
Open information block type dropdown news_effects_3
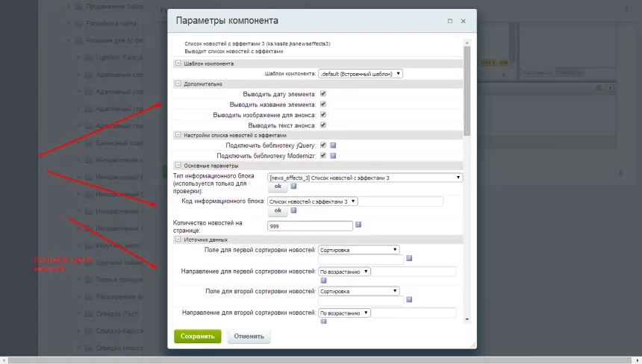[x=365, y=178]
